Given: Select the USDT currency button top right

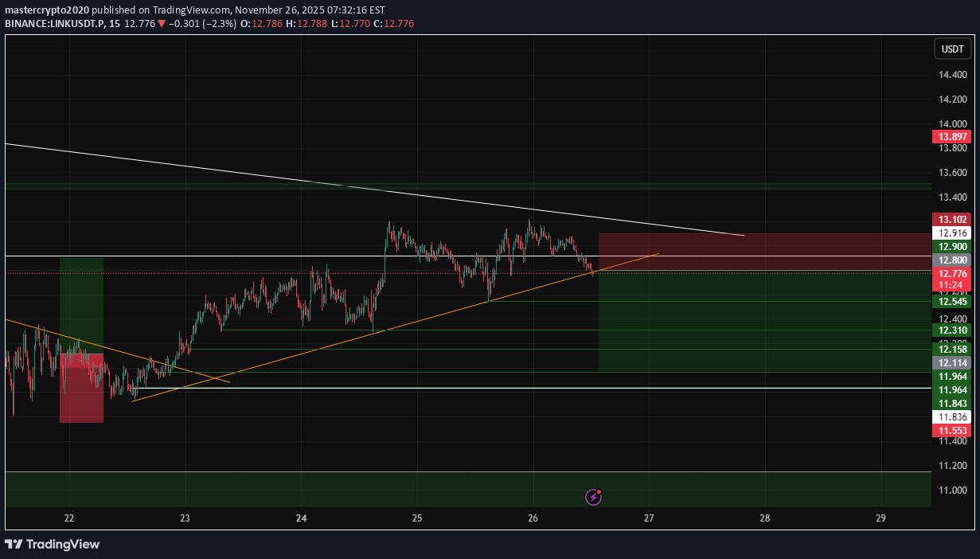Looking at the screenshot, I should coord(952,49).
